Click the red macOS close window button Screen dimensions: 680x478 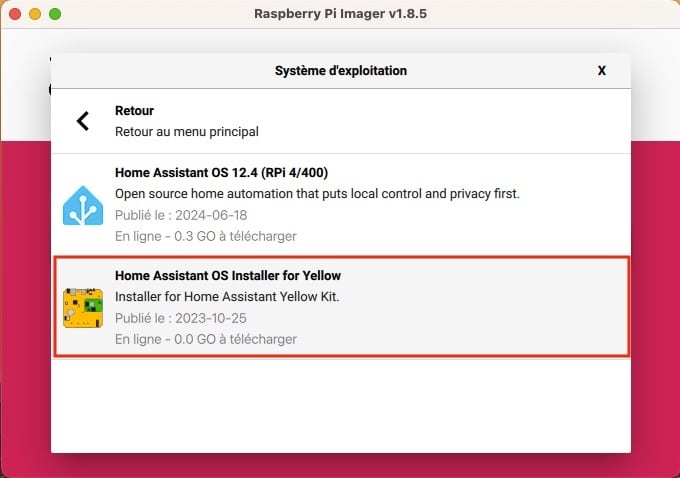pos(15,14)
